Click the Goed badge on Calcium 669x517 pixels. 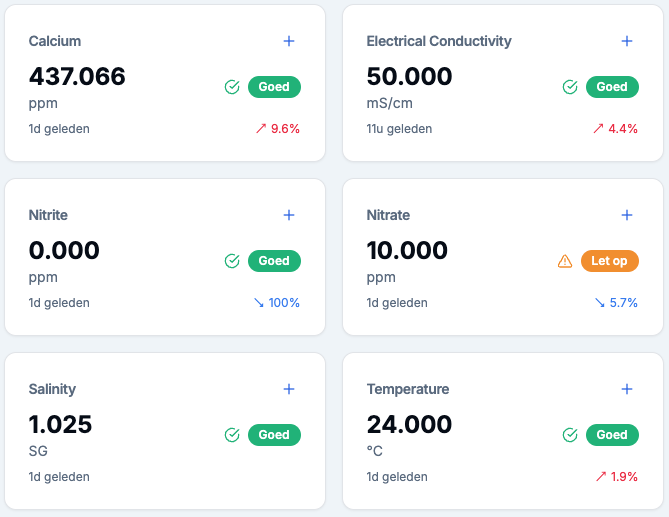coord(274,87)
